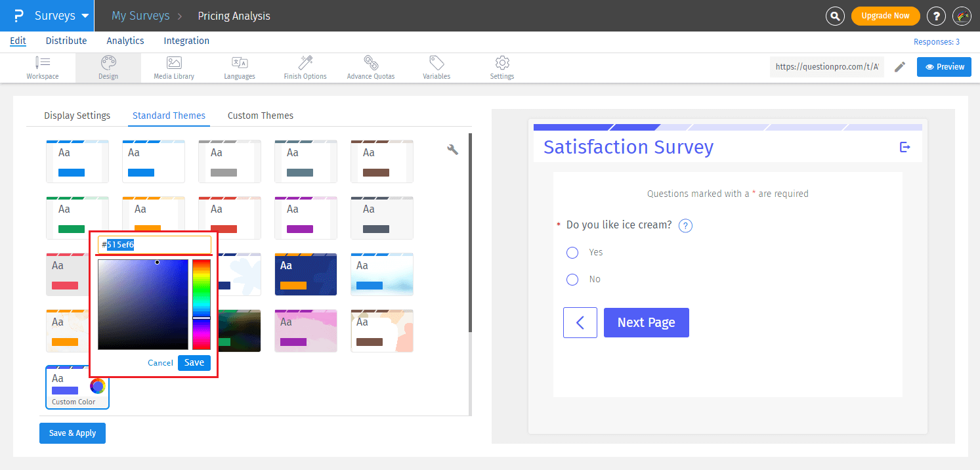
Task: Open Finish Options
Action: pos(305,67)
